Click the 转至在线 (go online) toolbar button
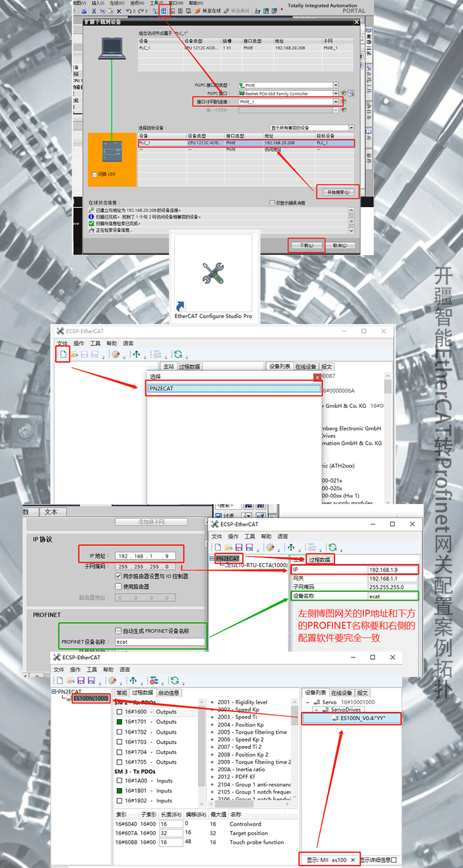The width and height of the screenshot is (463, 868). click(x=208, y=10)
